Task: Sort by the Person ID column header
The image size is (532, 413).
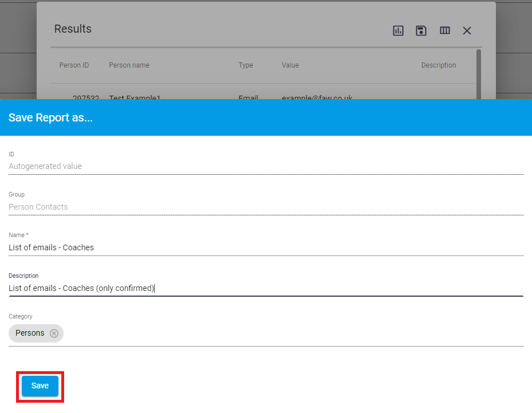Action: (74, 65)
